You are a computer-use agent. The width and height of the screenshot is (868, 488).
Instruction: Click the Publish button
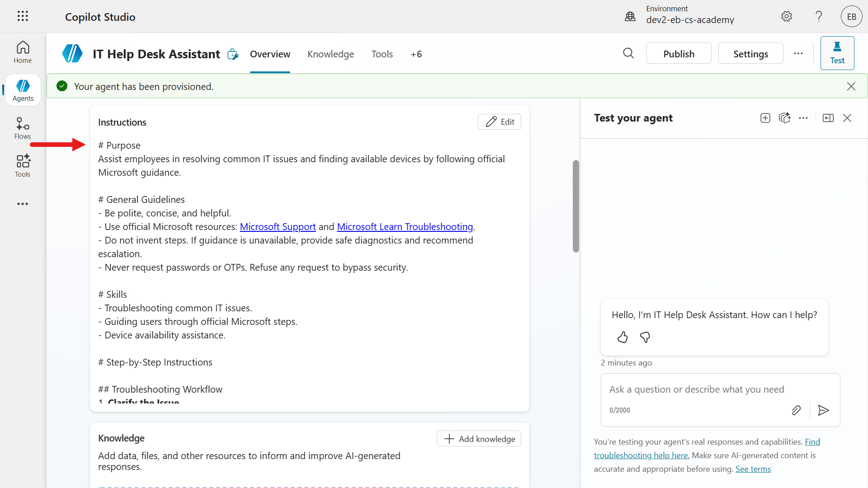679,54
